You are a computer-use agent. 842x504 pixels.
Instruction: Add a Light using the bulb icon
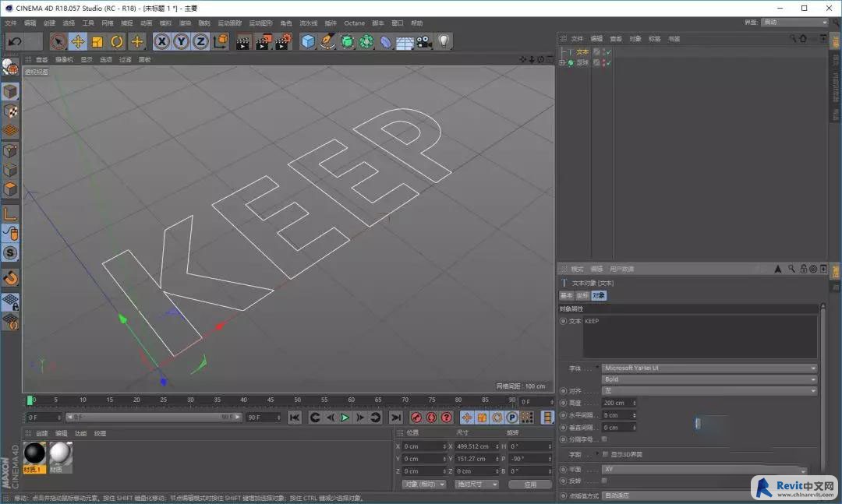coord(444,41)
